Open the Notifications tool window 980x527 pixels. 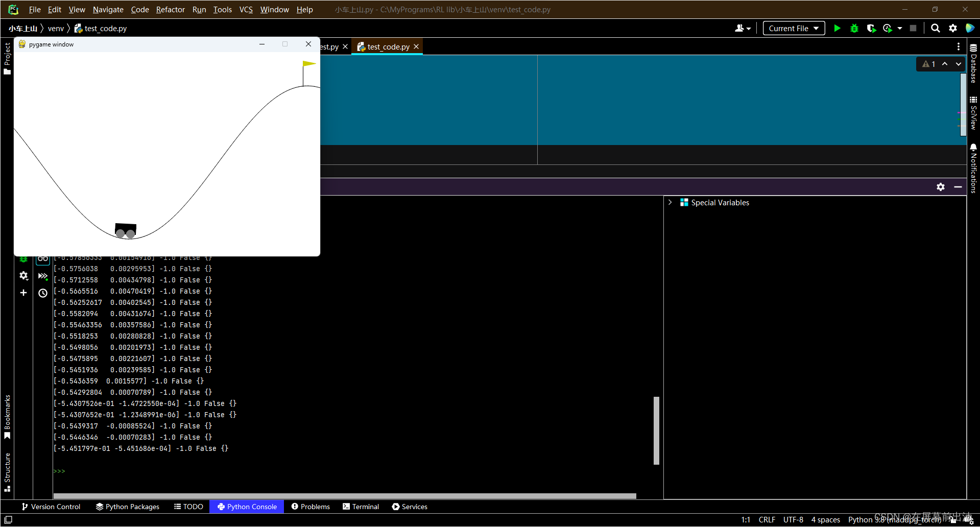[x=973, y=169]
